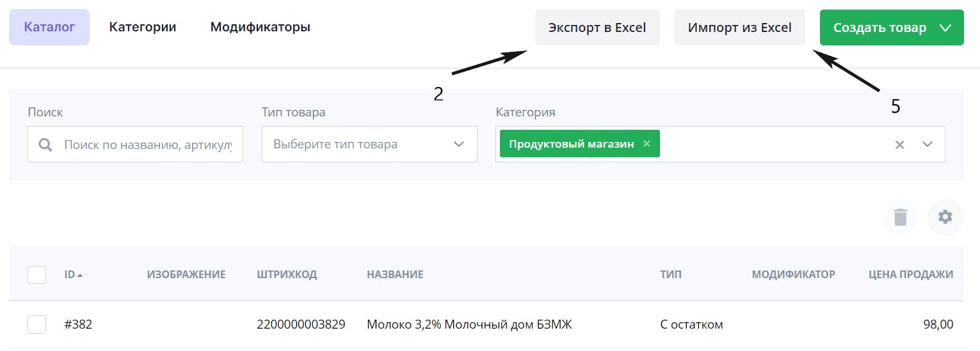
Task: Switch to the Категории tab
Action: (143, 27)
